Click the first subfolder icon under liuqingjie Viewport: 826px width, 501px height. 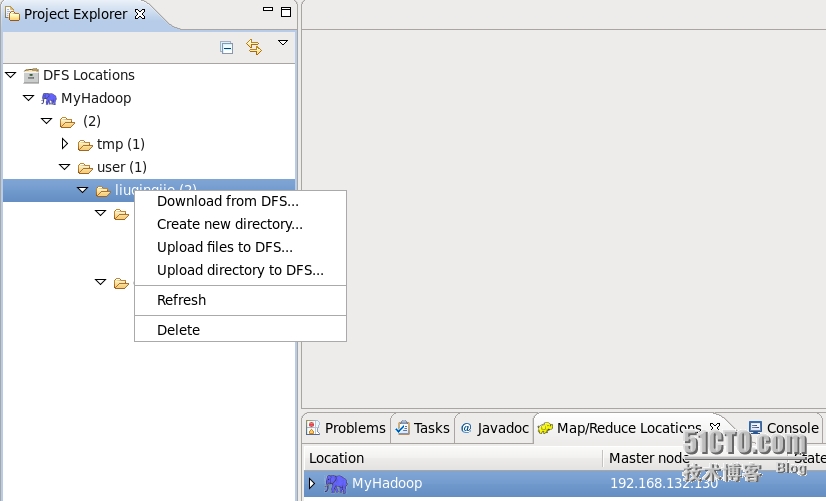coord(122,214)
